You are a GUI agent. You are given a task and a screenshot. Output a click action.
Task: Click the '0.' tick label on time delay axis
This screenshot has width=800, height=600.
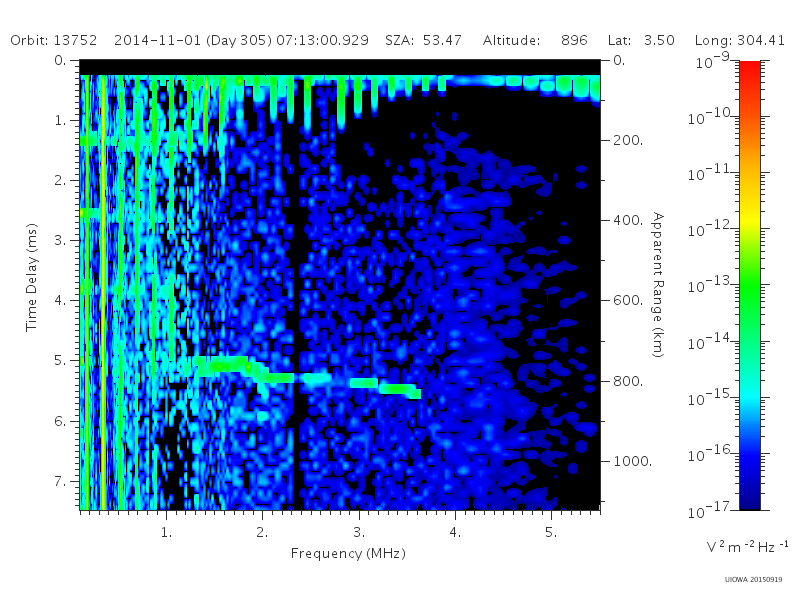[x=60, y=60]
